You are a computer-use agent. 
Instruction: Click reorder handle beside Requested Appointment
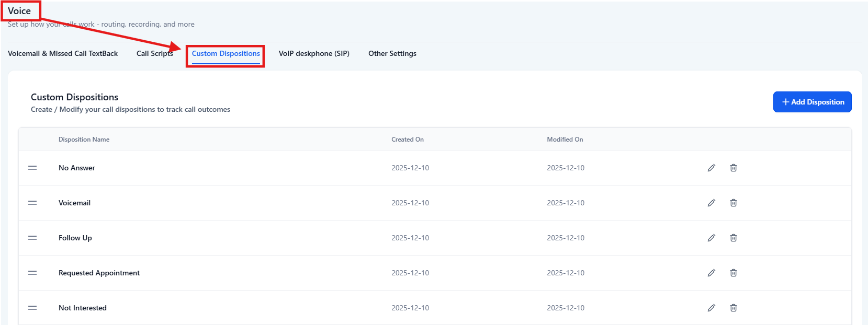tap(32, 273)
